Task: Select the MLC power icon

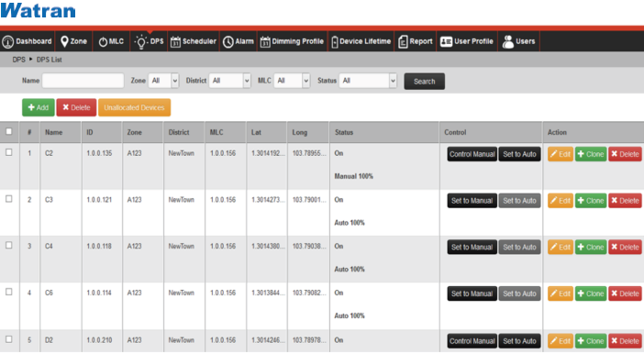Action: coord(103,42)
